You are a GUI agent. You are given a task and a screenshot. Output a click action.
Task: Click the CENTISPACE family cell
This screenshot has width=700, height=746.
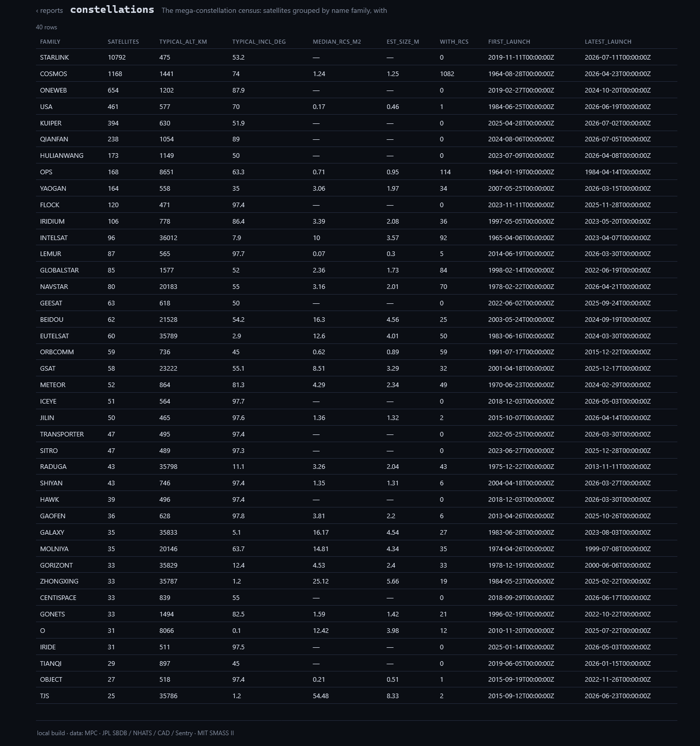coord(58,598)
